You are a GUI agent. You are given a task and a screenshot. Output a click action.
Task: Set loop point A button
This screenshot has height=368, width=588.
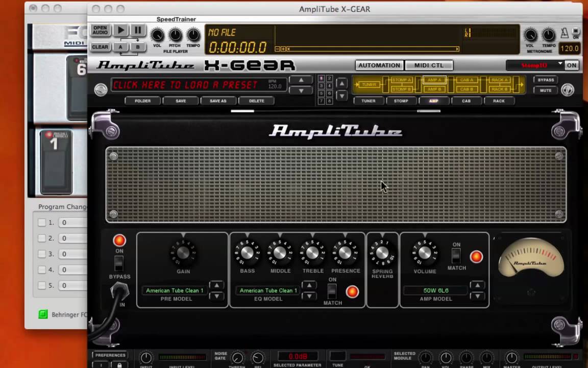pyautogui.click(x=120, y=47)
